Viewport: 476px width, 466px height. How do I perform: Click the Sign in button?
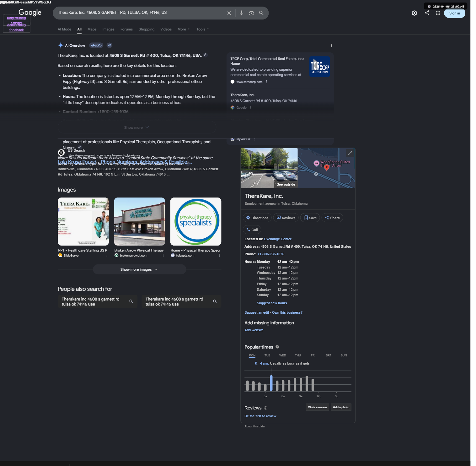coord(454,13)
